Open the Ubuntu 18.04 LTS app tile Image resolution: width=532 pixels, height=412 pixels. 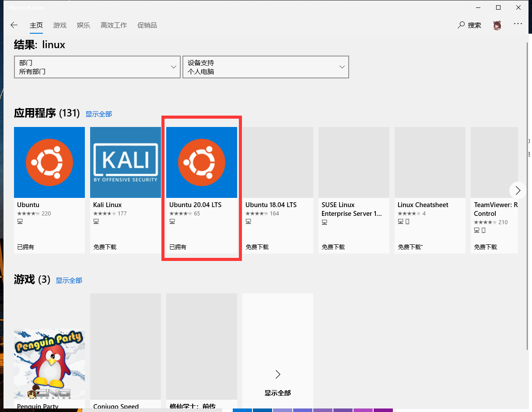tap(278, 190)
